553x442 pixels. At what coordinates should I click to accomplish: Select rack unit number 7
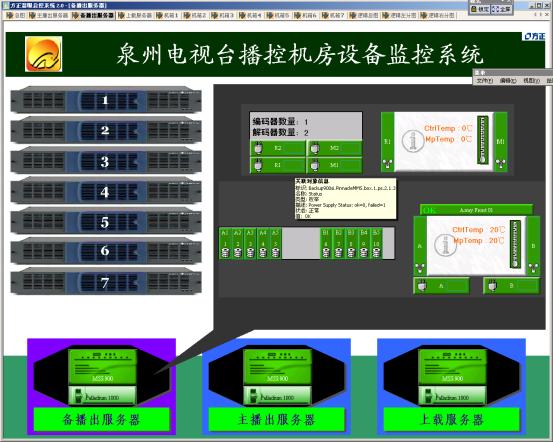point(106,282)
